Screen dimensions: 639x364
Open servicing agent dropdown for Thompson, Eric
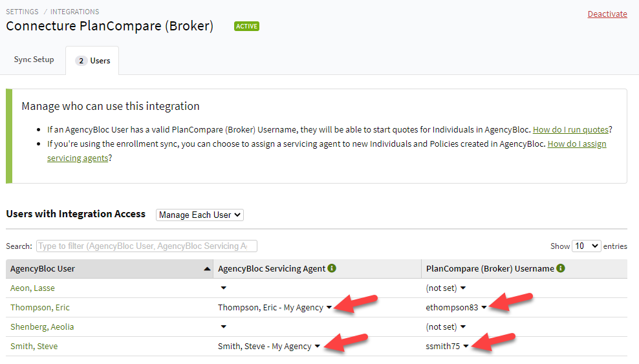click(329, 307)
